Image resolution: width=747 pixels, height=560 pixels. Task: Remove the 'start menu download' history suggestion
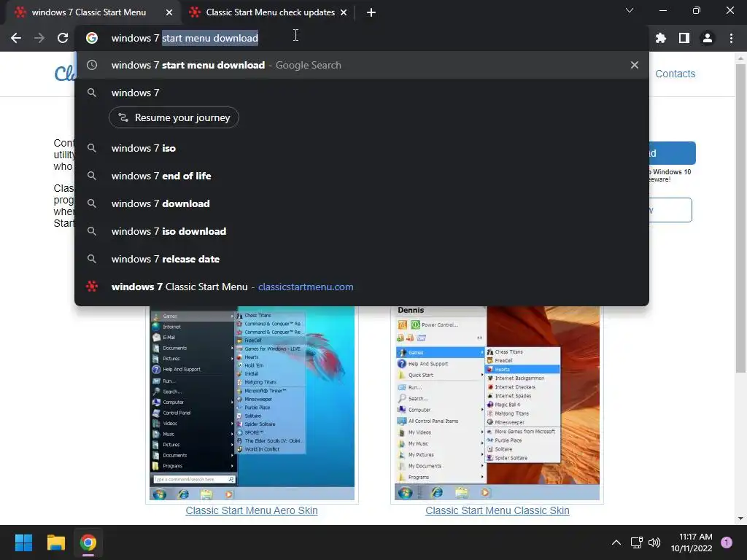click(x=635, y=65)
